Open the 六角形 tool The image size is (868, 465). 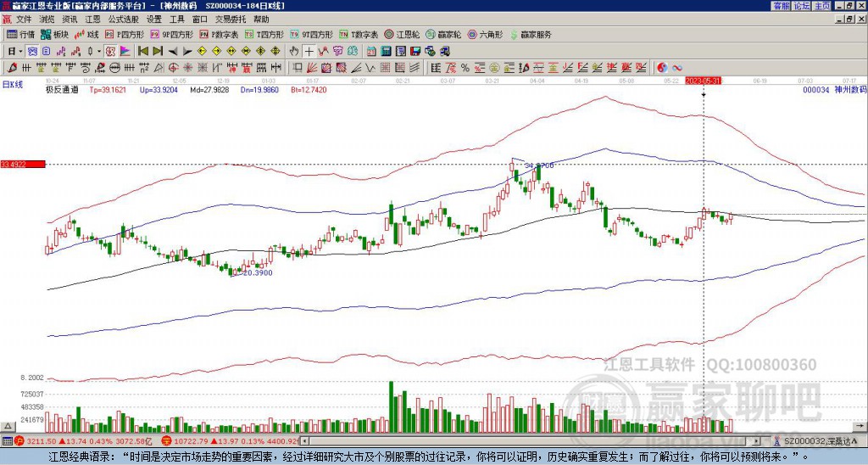(x=486, y=34)
